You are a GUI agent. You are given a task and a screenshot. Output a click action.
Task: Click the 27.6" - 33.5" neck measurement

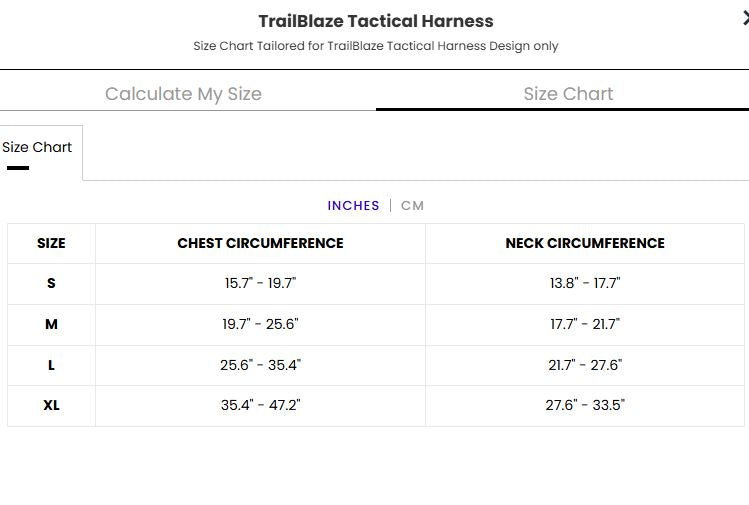click(585, 405)
